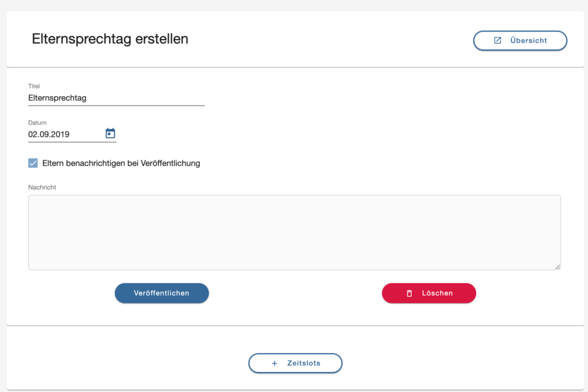Click the trash can icon on Löschen
The width and height of the screenshot is (588, 392).
[x=409, y=293]
